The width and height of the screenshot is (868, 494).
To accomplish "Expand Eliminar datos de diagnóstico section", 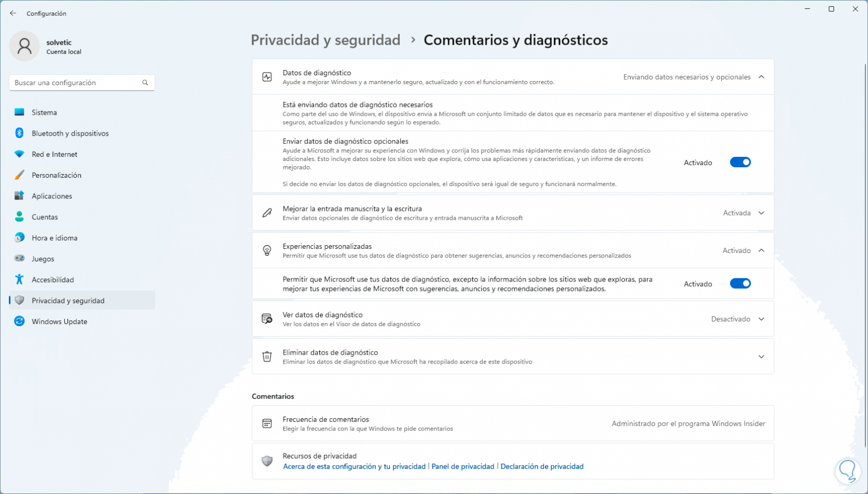I will pos(761,357).
